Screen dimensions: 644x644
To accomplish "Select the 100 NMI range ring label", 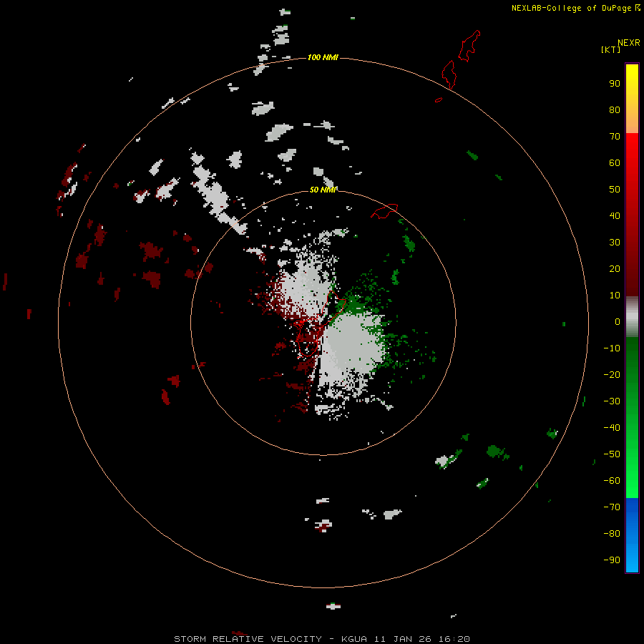I will pyautogui.click(x=323, y=57).
